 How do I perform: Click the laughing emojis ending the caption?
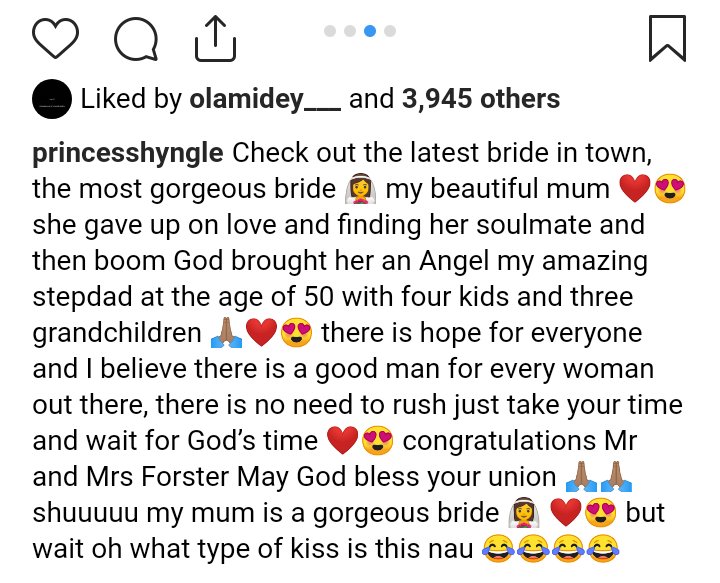548,549
